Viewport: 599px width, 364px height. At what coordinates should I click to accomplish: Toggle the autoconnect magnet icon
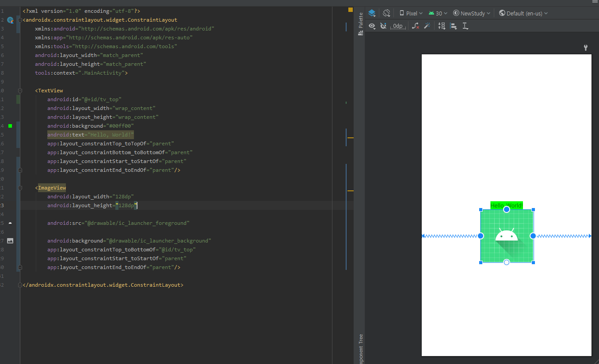383,26
